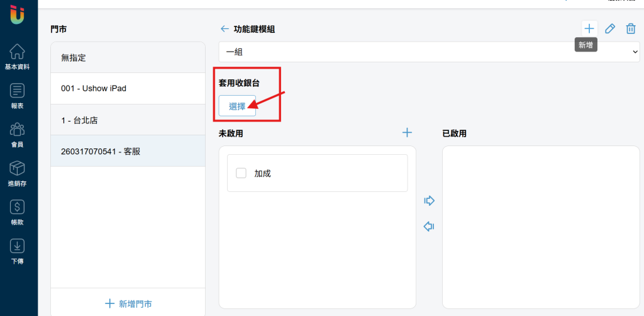Click the pencil edit icon

pyautogui.click(x=610, y=29)
